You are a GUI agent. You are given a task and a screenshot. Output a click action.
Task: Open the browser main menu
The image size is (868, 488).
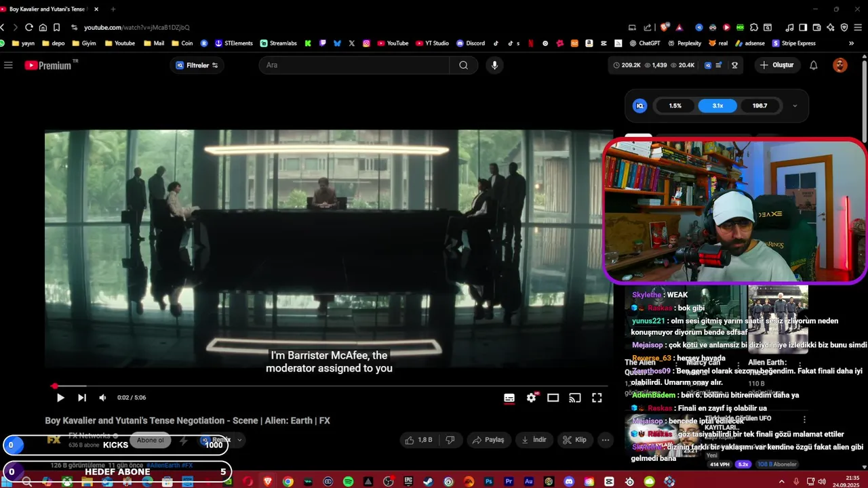(859, 27)
